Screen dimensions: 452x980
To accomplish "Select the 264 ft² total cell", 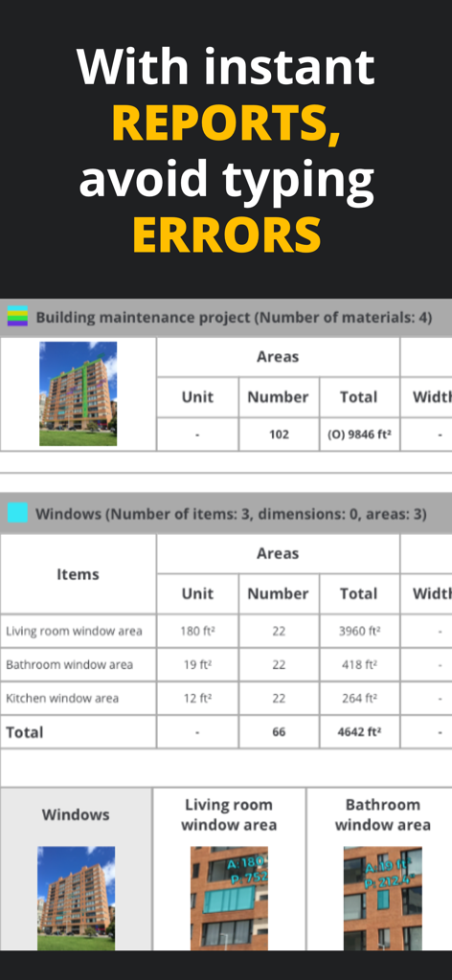I will tap(359, 698).
